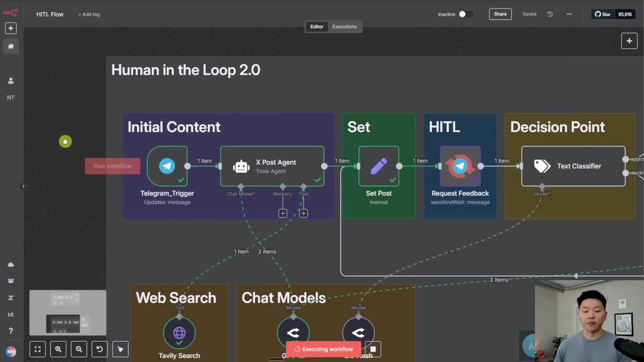Screen dimensions: 644x362
Task: Open the personal user icon in the sidebar
Action: 11,81
